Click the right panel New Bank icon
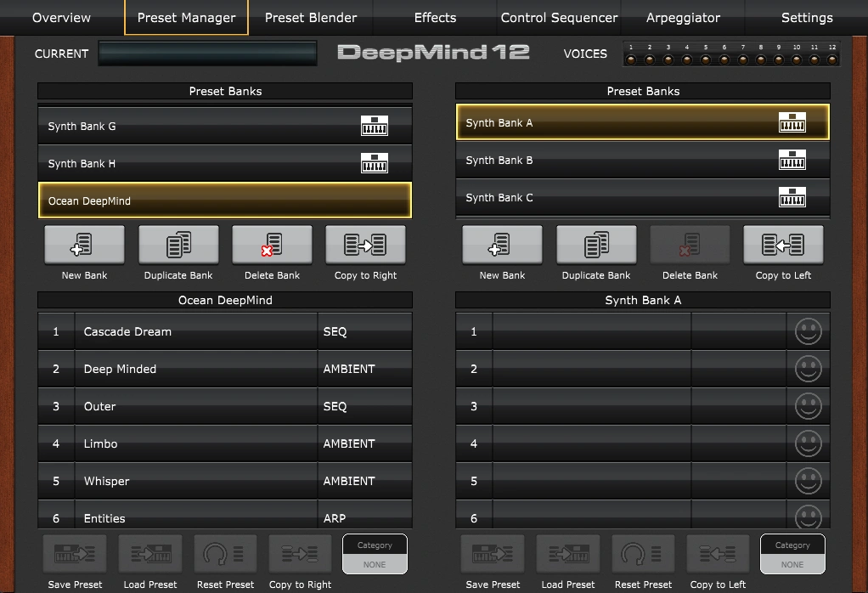 point(502,245)
